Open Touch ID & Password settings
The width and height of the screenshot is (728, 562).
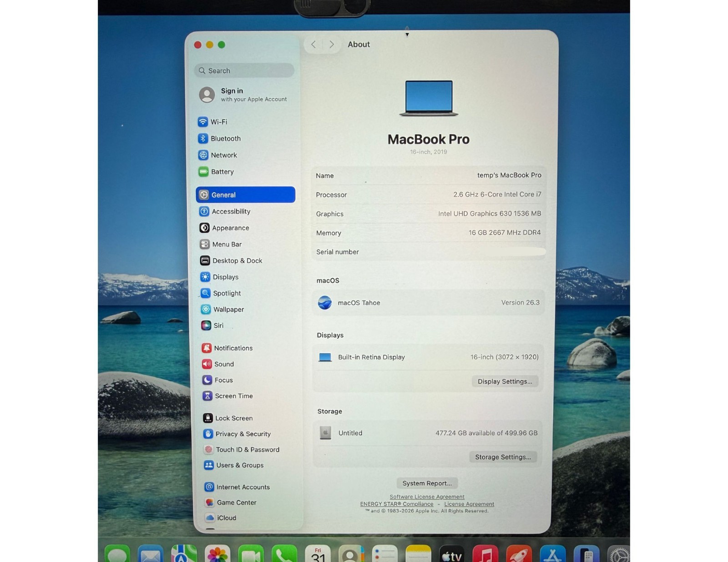242,450
